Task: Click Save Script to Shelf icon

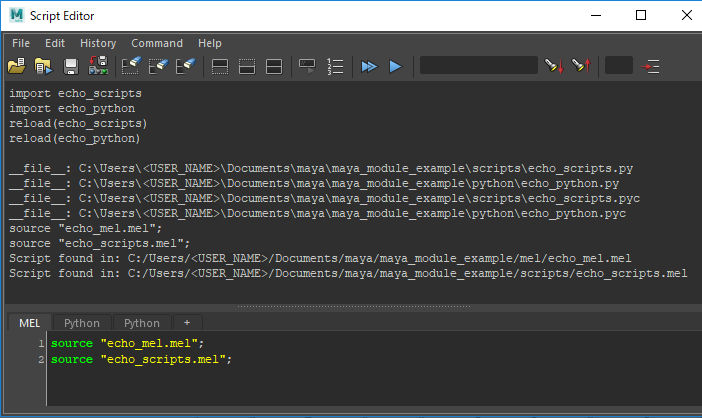Action: pos(98,66)
